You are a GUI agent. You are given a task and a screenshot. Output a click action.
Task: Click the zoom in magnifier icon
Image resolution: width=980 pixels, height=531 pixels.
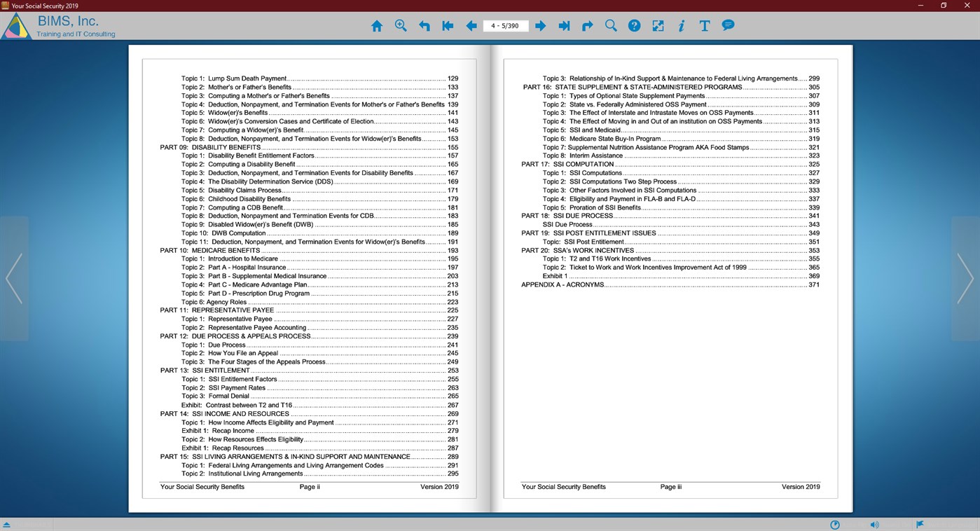pos(401,26)
